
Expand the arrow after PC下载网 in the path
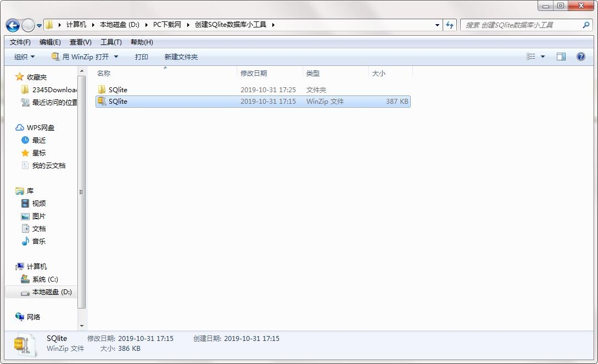click(188, 25)
